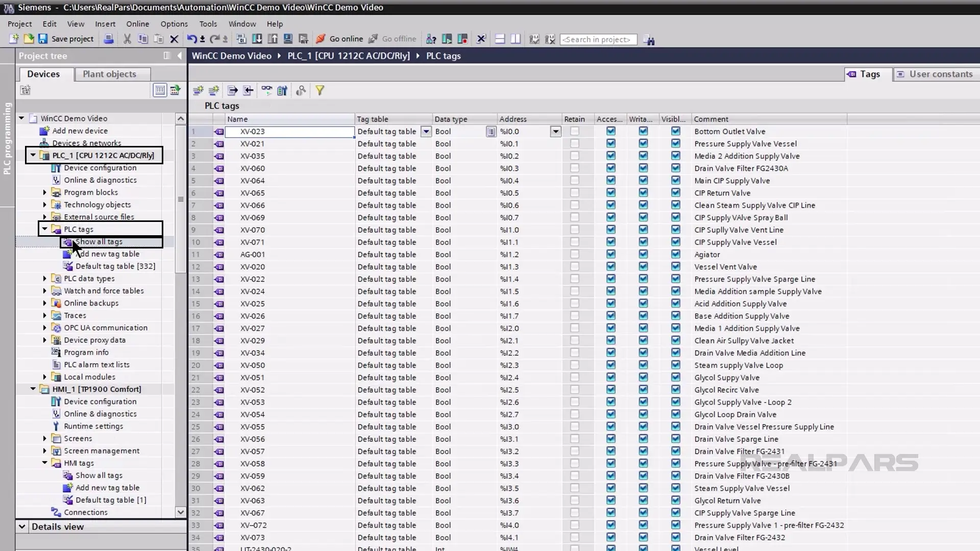Image resolution: width=980 pixels, height=551 pixels.
Task: Click the Paste clipboard icon
Action: [x=159, y=39]
